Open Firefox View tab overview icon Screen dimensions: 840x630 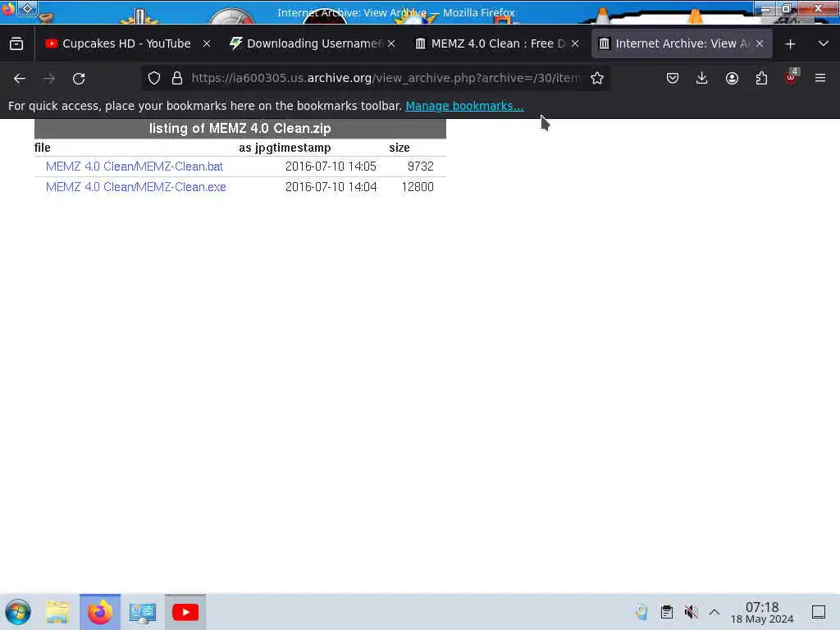(x=16, y=43)
